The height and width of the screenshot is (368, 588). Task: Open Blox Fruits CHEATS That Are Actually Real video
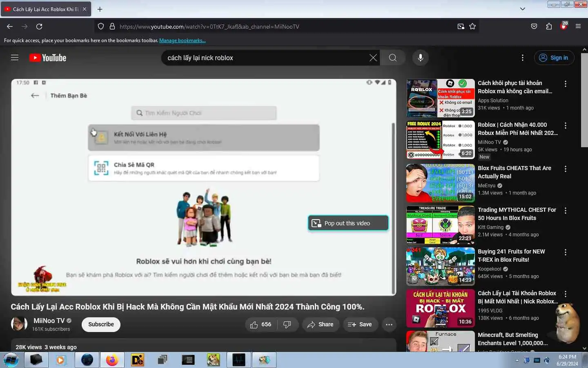[514, 172]
